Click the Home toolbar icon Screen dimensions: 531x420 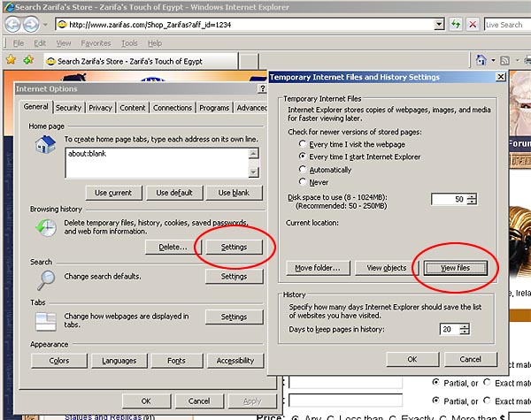click(481, 60)
